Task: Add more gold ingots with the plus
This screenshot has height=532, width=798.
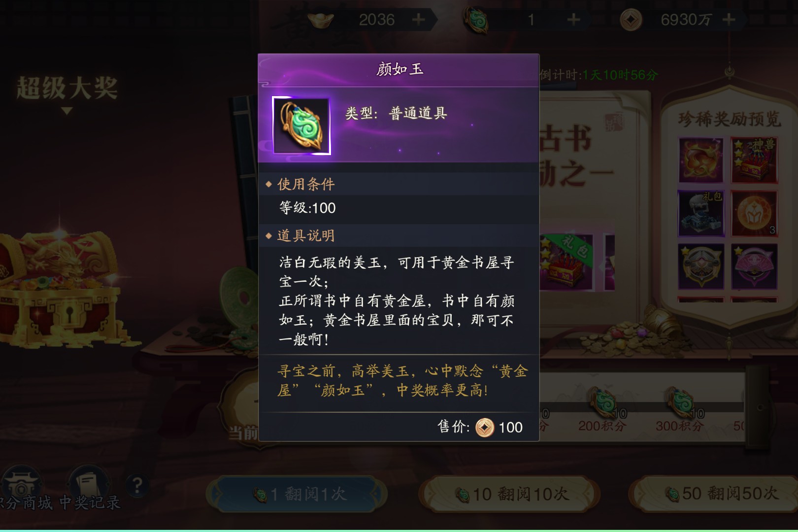Action: pos(418,20)
